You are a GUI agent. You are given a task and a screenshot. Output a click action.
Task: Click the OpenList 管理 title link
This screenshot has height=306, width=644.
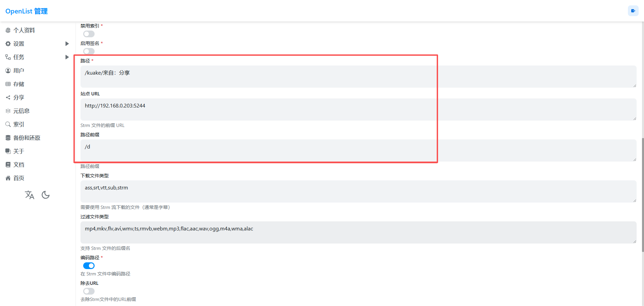click(26, 11)
